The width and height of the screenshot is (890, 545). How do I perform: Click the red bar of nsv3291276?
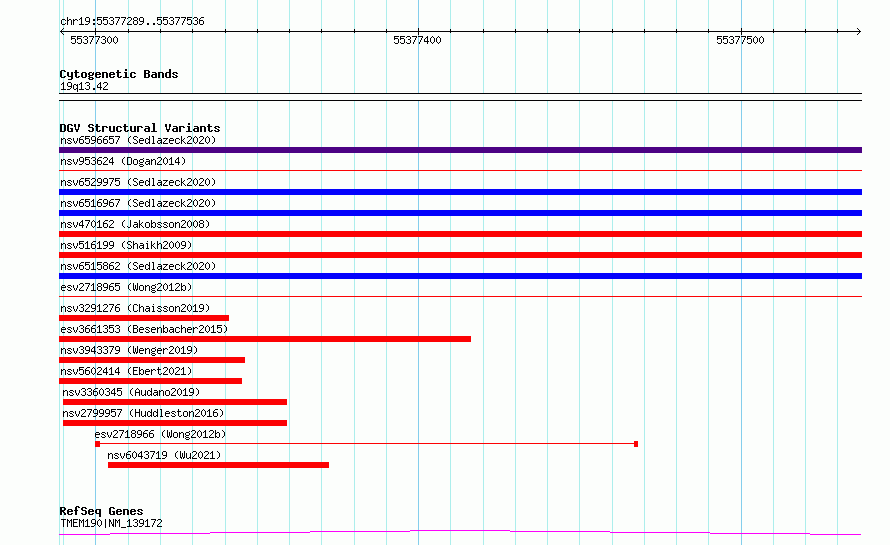pyautogui.click(x=144, y=318)
